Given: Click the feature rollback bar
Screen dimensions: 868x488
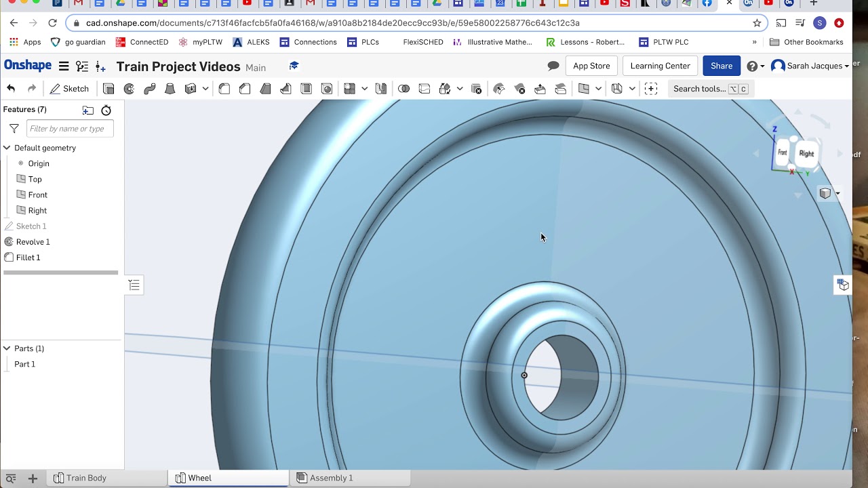Looking at the screenshot, I should point(60,272).
